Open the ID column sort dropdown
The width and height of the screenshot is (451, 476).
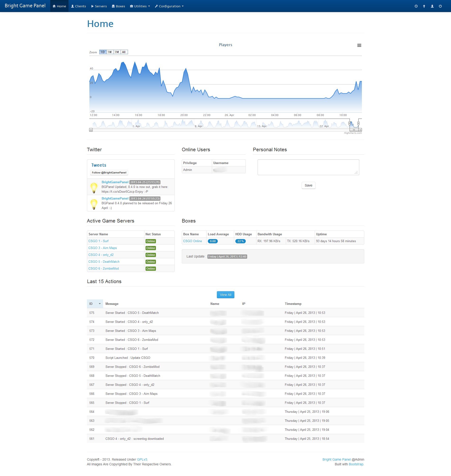coord(100,303)
